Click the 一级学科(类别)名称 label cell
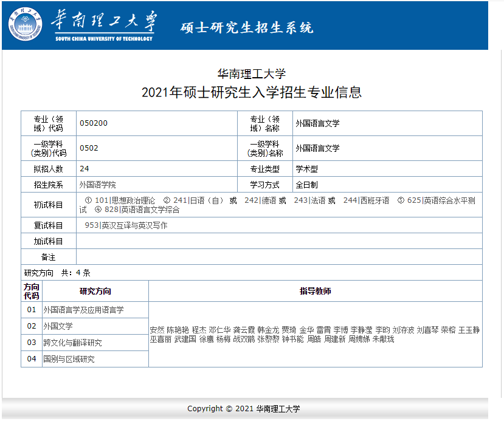This screenshot has width=504, height=427. click(x=265, y=148)
